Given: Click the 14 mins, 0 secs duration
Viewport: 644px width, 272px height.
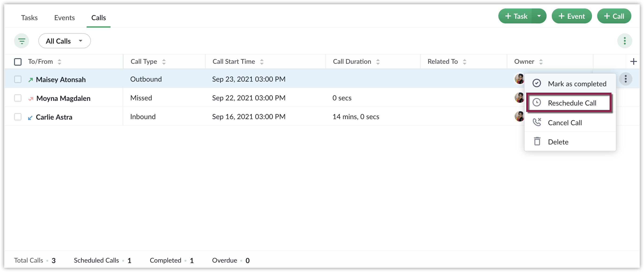Looking at the screenshot, I should [355, 117].
